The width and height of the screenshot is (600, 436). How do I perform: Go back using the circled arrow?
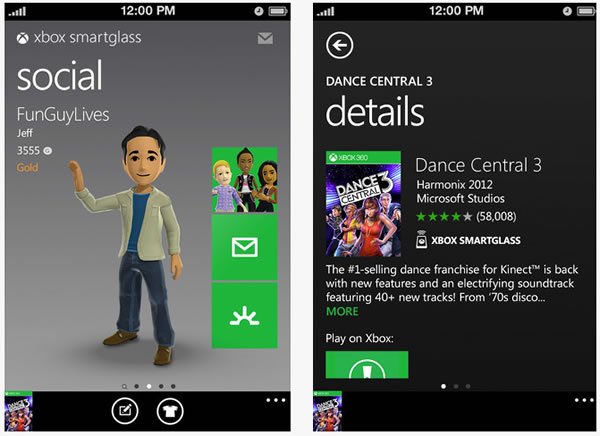[340, 45]
